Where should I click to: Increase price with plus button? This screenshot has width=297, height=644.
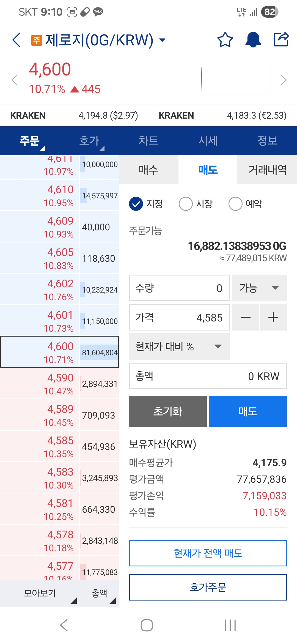[x=273, y=317]
